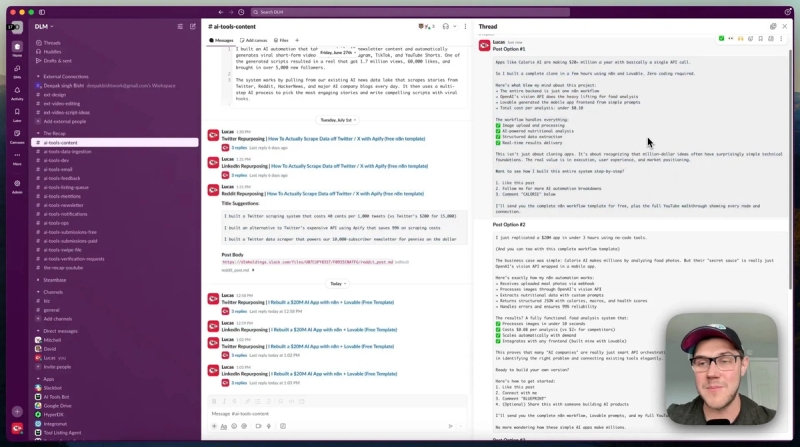Collapse the External Connections section
The image size is (800, 447).
coord(38,77)
